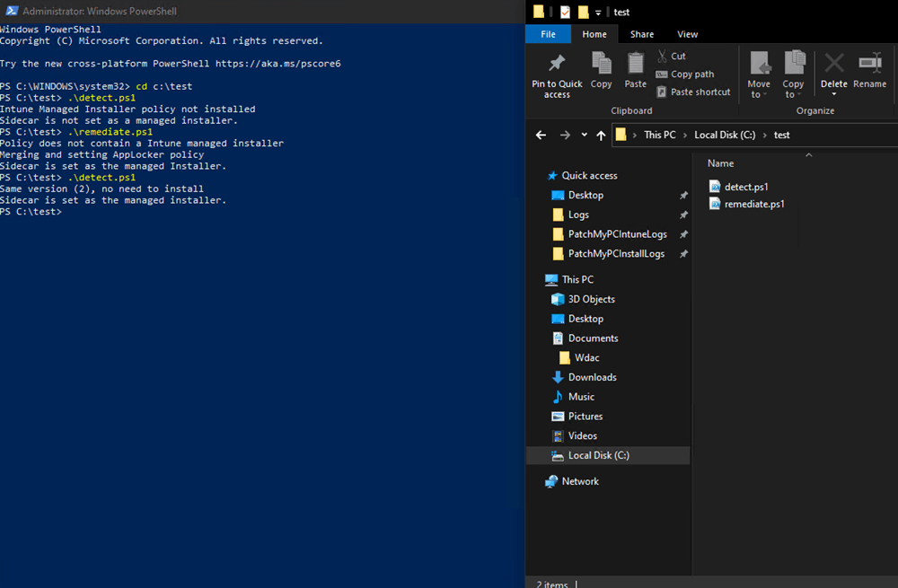Image resolution: width=898 pixels, height=588 pixels.
Task: Click the Up arrow to the parent folder
Action: (x=601, y=136)
